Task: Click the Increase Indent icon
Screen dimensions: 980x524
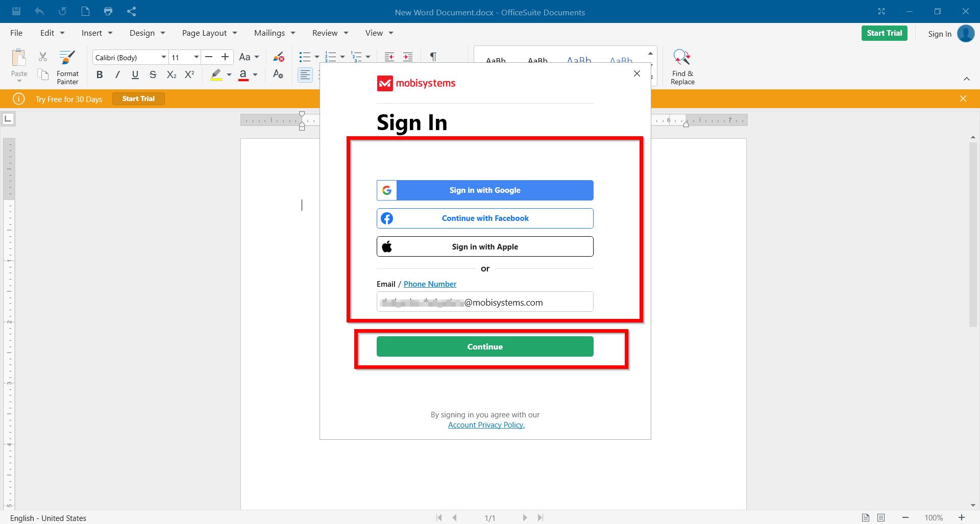Action: pos(408,57)
